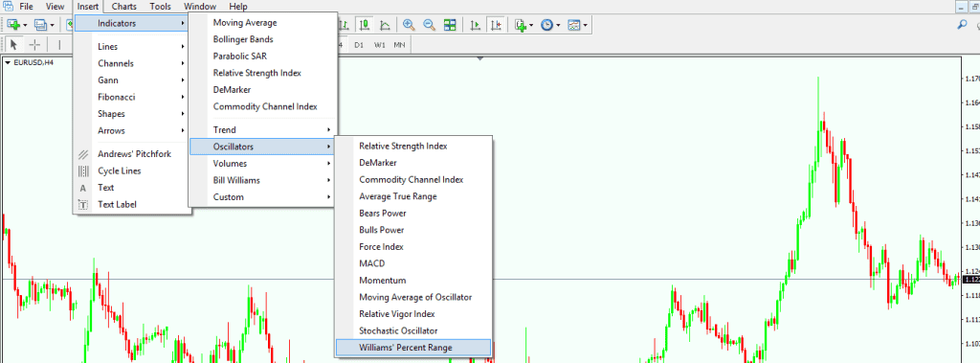
Task: Expand the Lines submenu
Action: point(132,46)
